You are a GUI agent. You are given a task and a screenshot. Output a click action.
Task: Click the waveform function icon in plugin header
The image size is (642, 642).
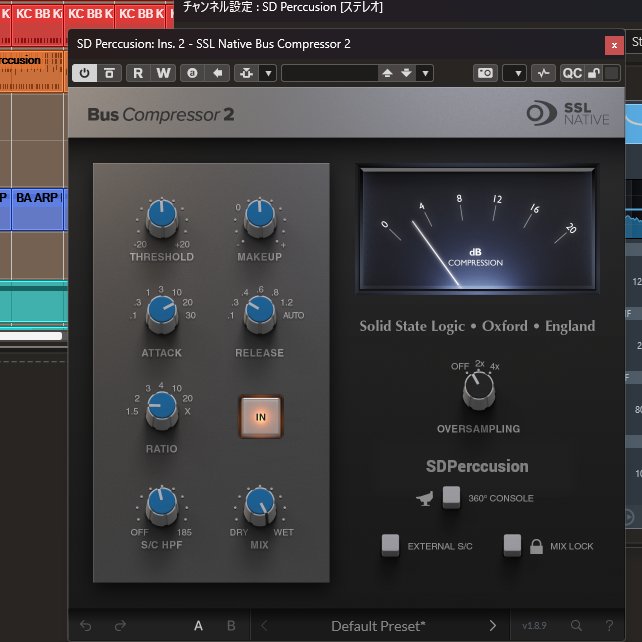tap(544, 73)
